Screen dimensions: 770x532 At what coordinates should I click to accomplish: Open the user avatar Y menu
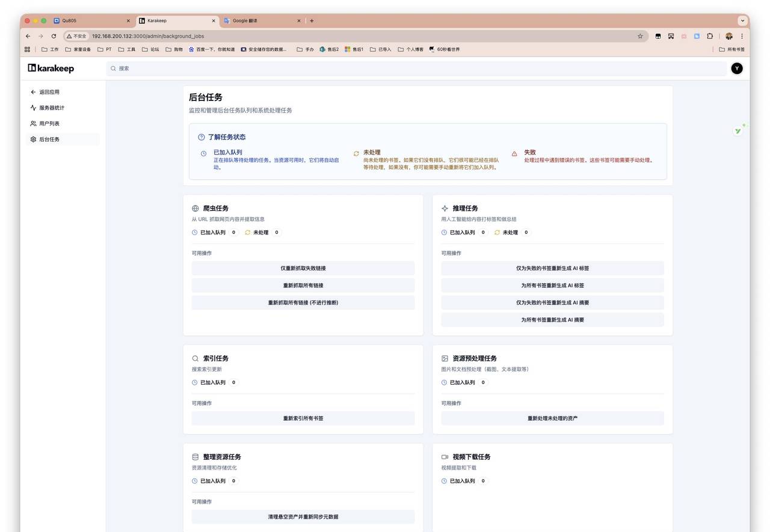(x=737, y=69)
